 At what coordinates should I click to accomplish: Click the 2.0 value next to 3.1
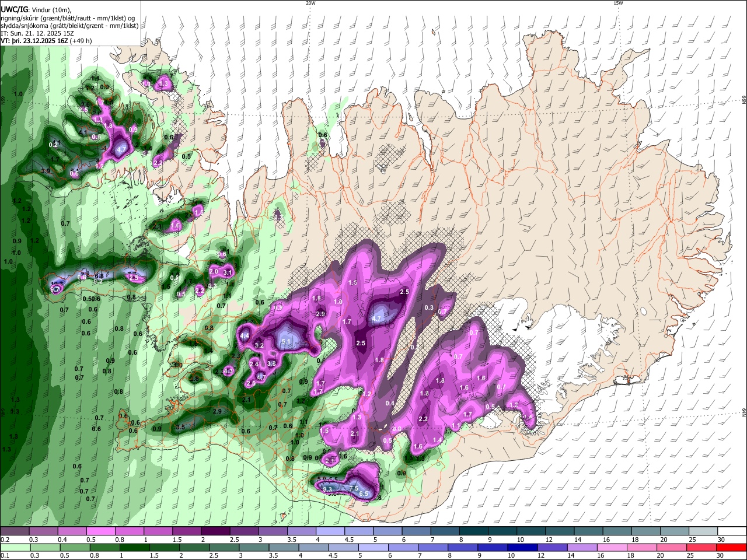point(214,272)
